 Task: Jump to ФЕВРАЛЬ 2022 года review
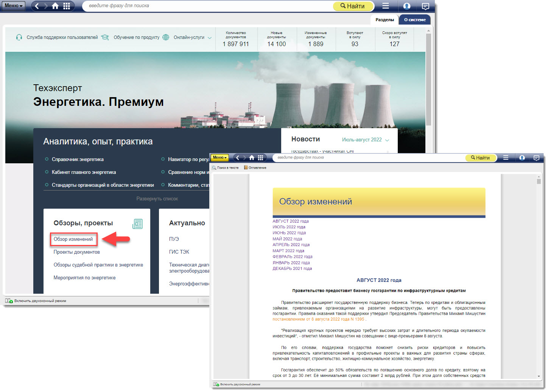(293, 257)
